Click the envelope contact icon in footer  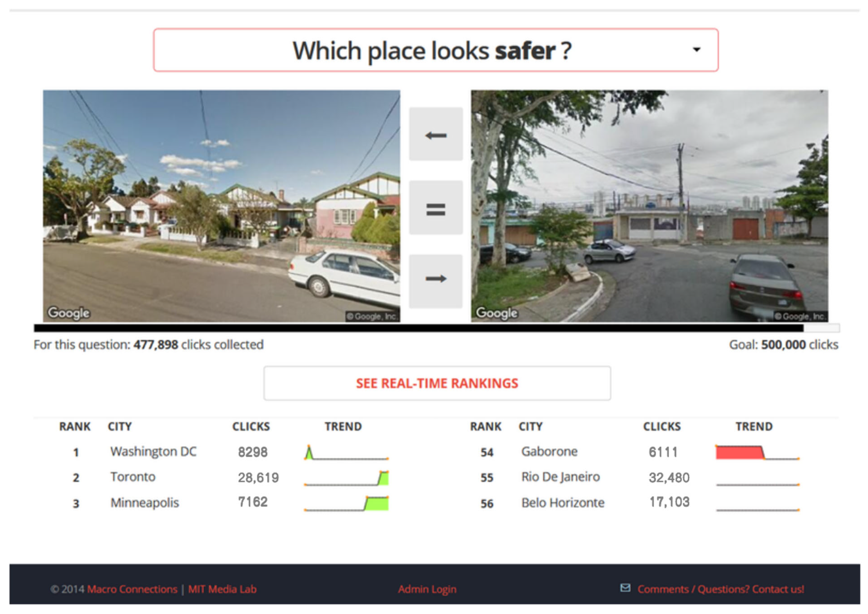625,588
